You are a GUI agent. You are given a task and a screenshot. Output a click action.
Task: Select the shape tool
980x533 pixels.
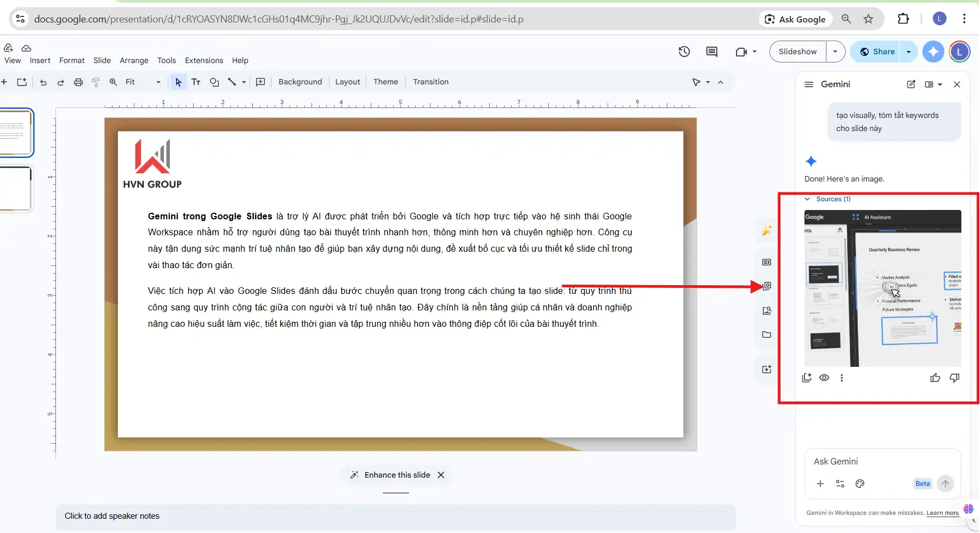(214, 82)
